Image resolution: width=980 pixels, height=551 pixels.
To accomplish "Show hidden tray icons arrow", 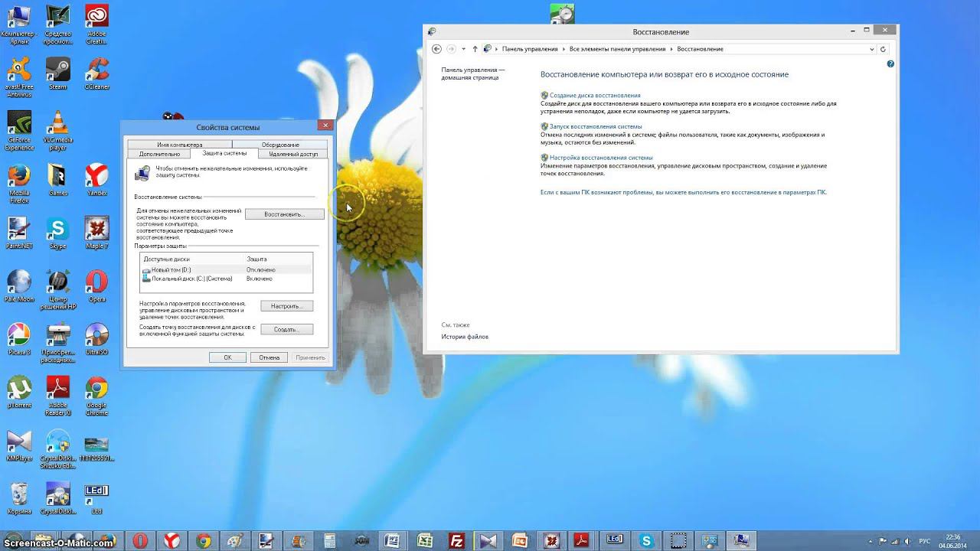I will click(871, 541).
